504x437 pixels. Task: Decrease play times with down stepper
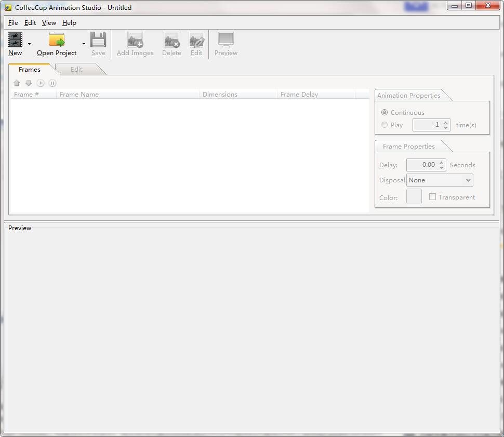445,127
